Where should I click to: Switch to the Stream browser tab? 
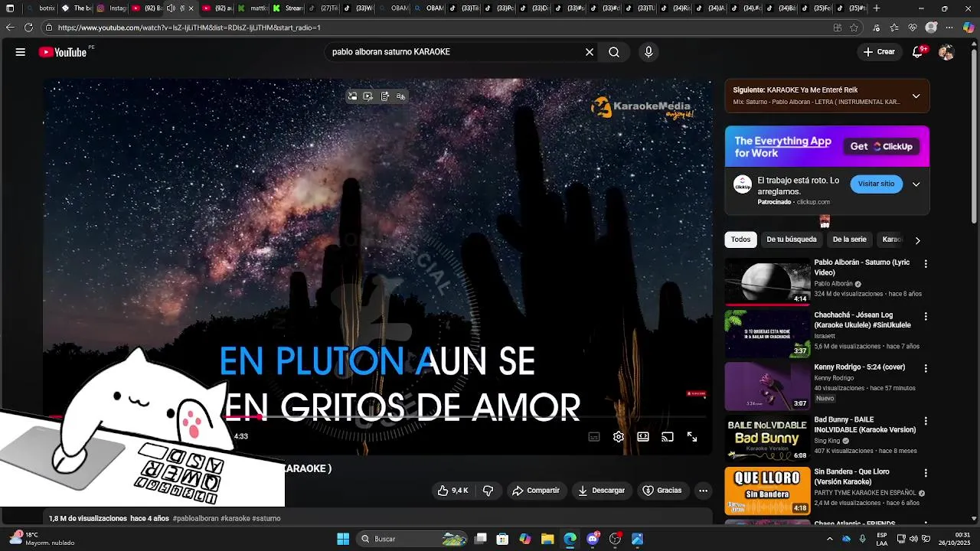pyautogui.click(x=287, y=8)
